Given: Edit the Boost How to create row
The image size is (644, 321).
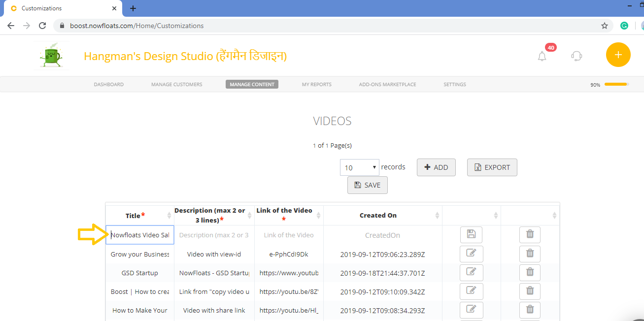Looking at the screenshot, I should 471,291.
